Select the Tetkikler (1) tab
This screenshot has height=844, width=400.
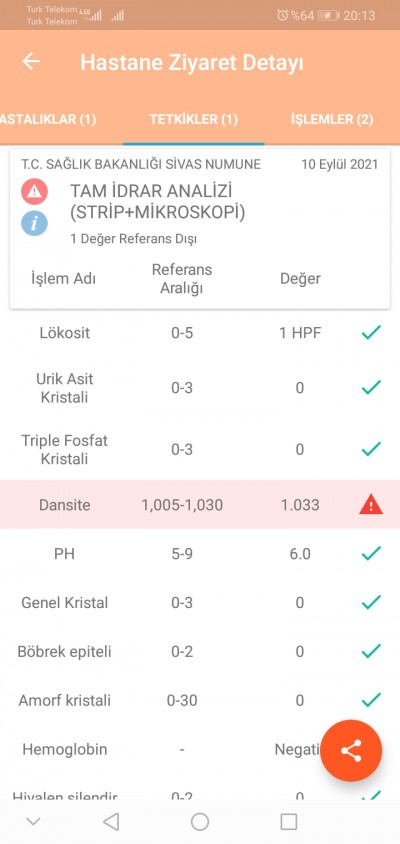pos(193,119)
